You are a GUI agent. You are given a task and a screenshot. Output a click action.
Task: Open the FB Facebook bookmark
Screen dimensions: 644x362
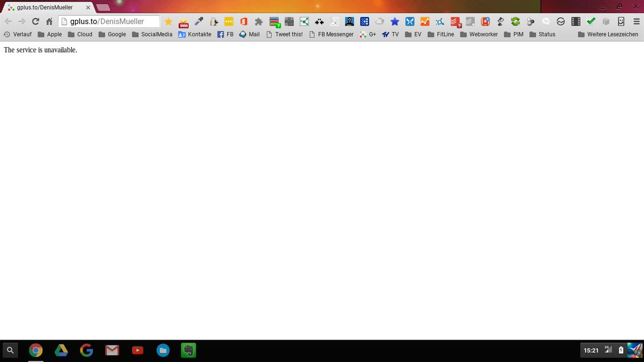[x=225, y=34]
